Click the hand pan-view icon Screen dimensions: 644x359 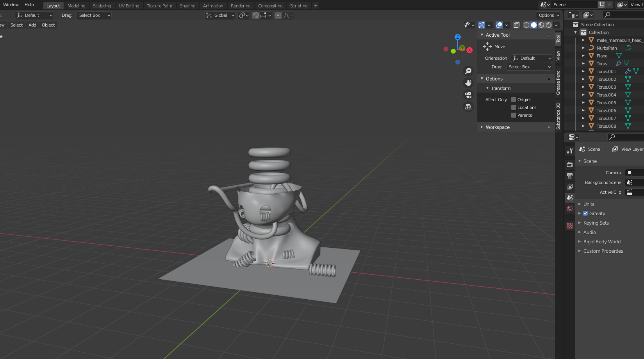tap(468, 83)
